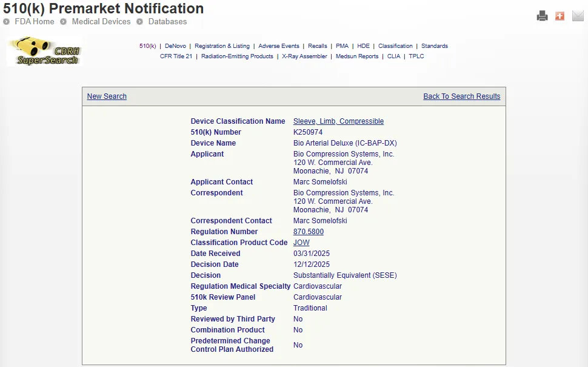Click the Substantially Equivalent (SESE) decision text

tap(345, 275)
